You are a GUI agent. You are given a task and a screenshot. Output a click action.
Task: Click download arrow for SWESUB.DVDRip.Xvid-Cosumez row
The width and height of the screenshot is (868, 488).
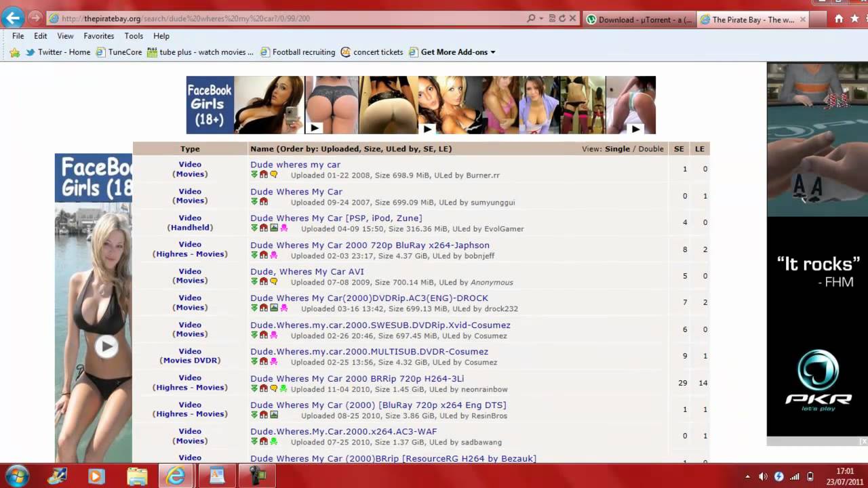pyautogui.click(x=254, y=335)
